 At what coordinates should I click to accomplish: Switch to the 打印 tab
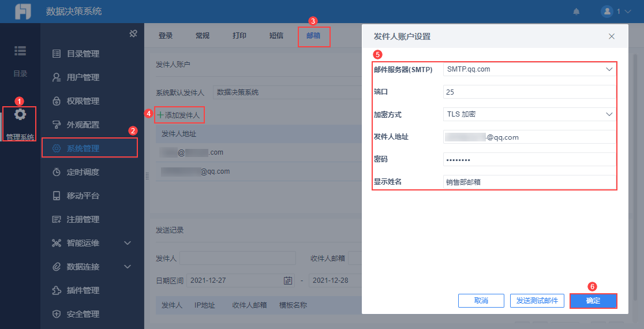(239, 36)
